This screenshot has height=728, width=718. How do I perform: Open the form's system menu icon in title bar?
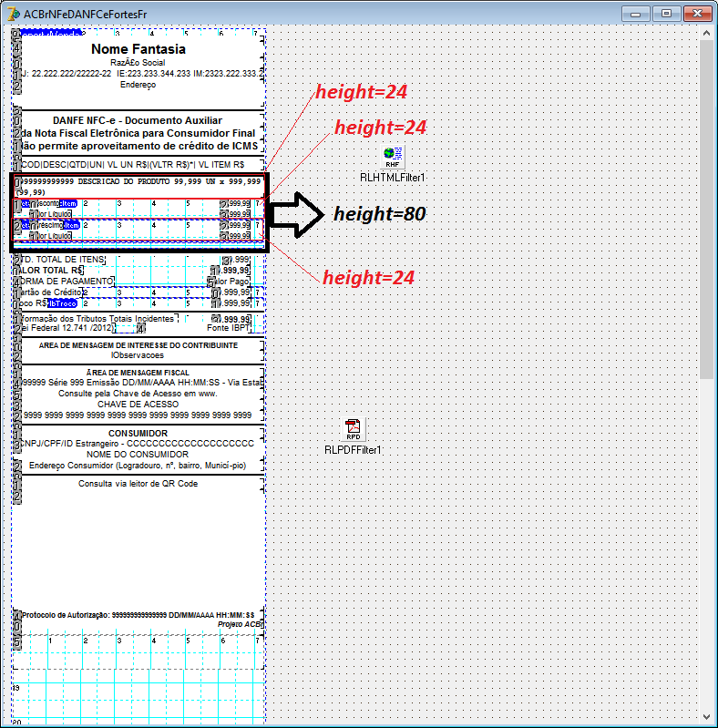coord(14,14)
